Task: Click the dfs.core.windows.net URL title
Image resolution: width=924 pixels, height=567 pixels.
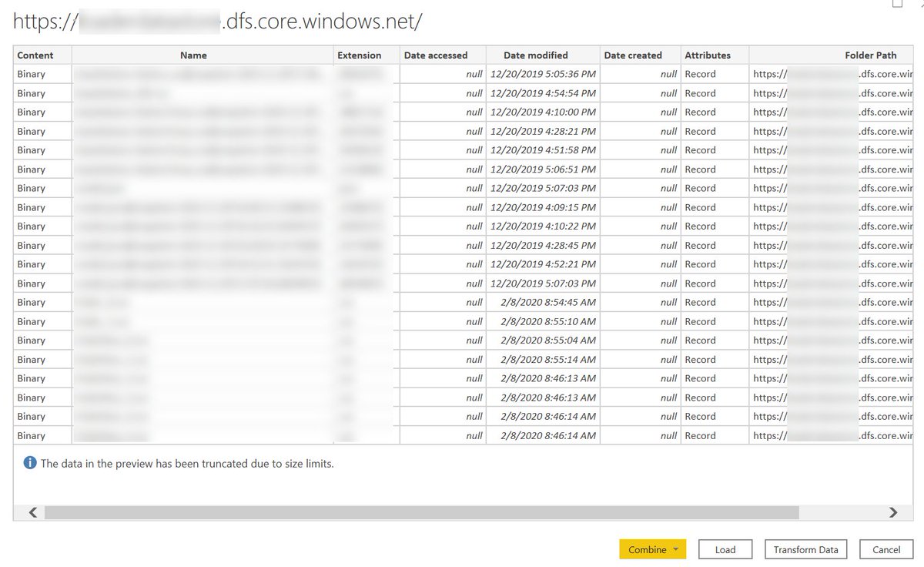Action: (x=216, y=20)
